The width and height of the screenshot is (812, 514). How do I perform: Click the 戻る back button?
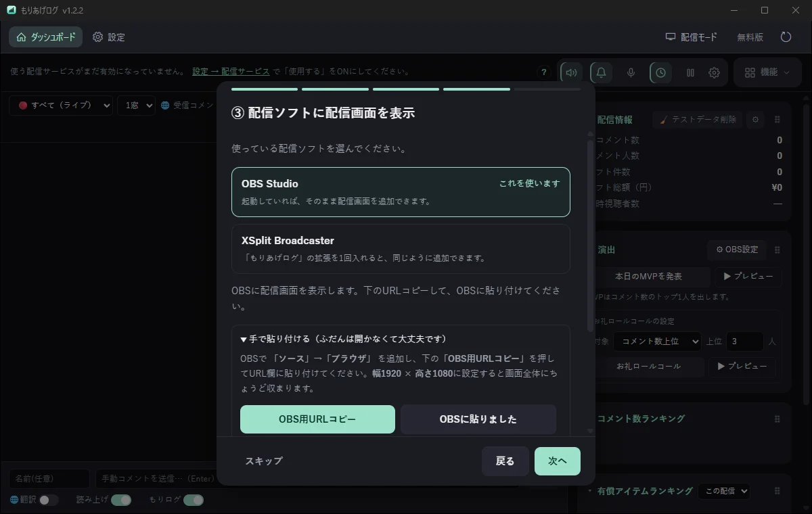pos(505,461)
